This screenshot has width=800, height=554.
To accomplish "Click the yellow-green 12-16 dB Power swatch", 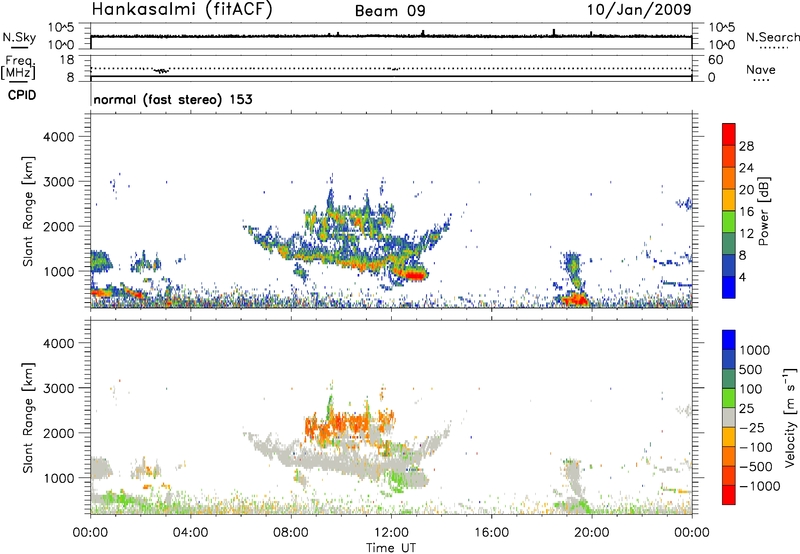I will click(729, 222).
